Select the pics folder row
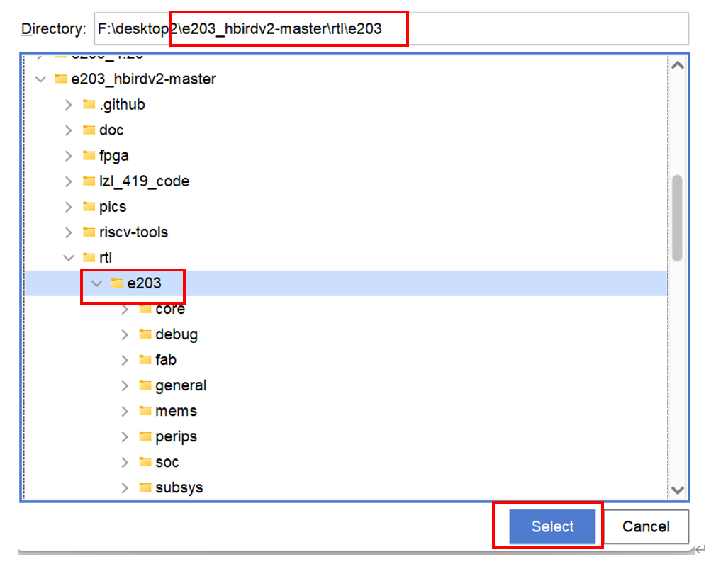 click(x=113, y=207)
